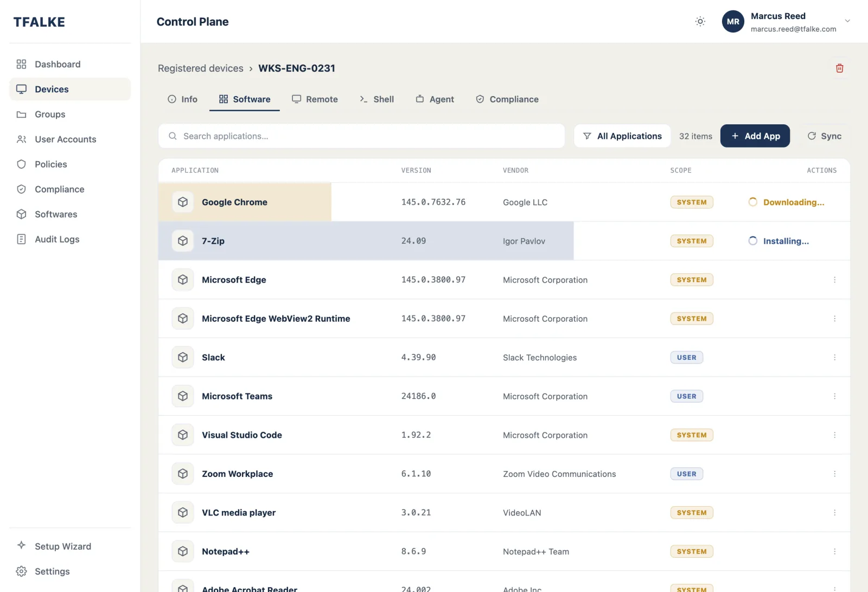Click the Notepad++ package icon
Viewport: 868px width, 592px height.
coord(183,551)
